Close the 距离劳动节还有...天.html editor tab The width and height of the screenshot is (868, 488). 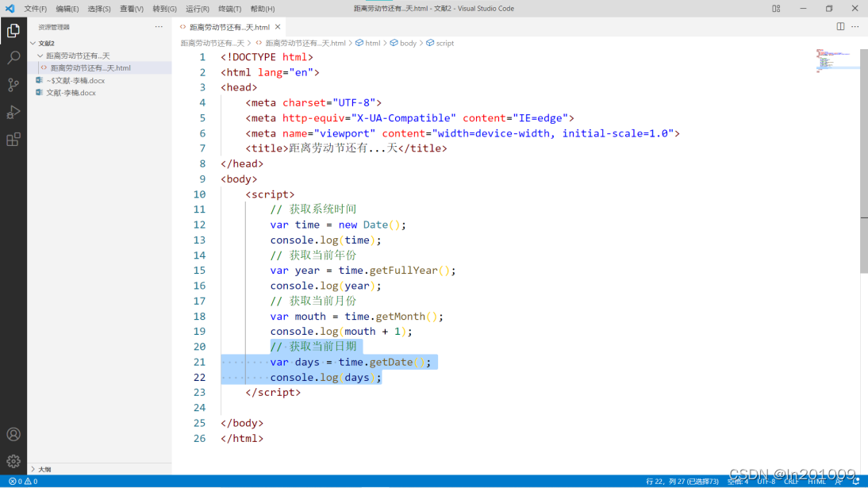(278, 27)
